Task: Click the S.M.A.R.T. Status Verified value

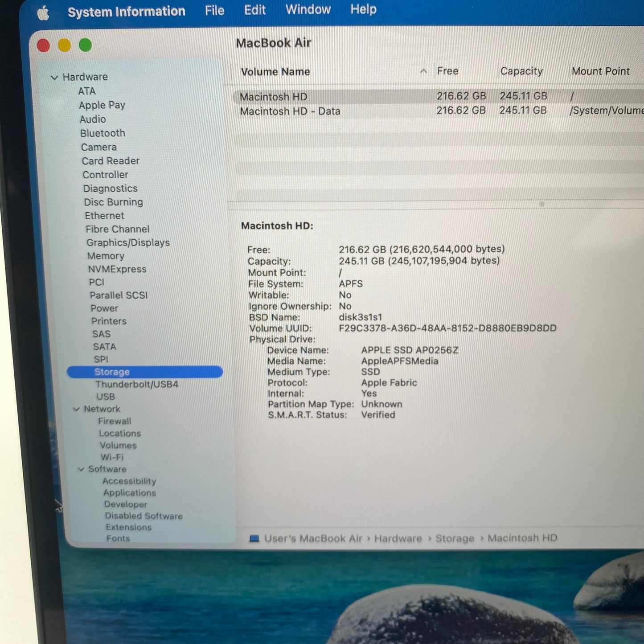Action: pyautogui.click(x=378, y=415)
